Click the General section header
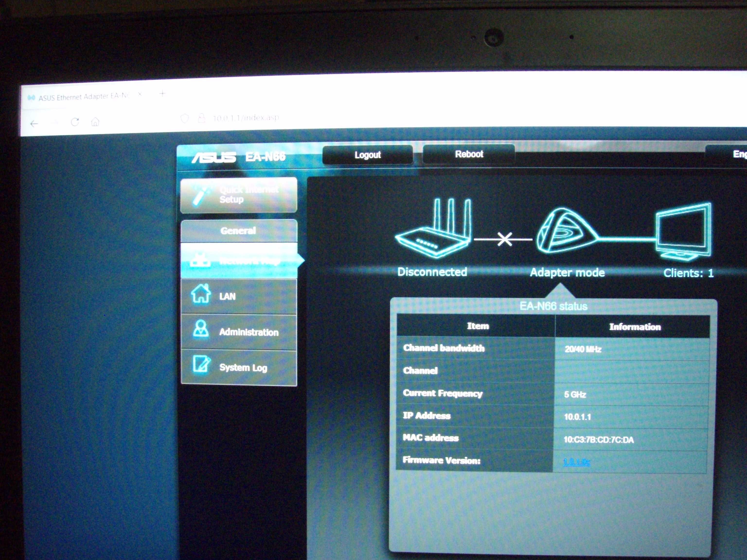Viewport: 747px width, 560px height. (x=239, y=231)
